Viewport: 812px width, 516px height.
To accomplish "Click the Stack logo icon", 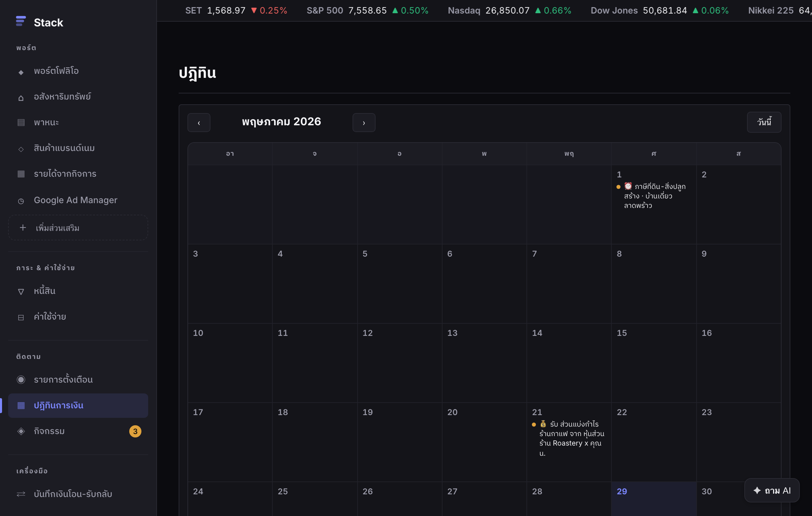I will [21, 21].
